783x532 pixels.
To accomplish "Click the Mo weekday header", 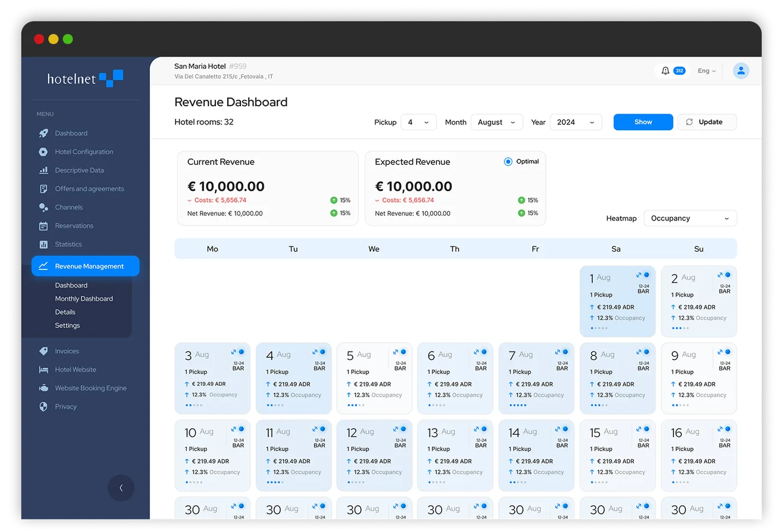I will pyautogui.click(x=213, y=249).
